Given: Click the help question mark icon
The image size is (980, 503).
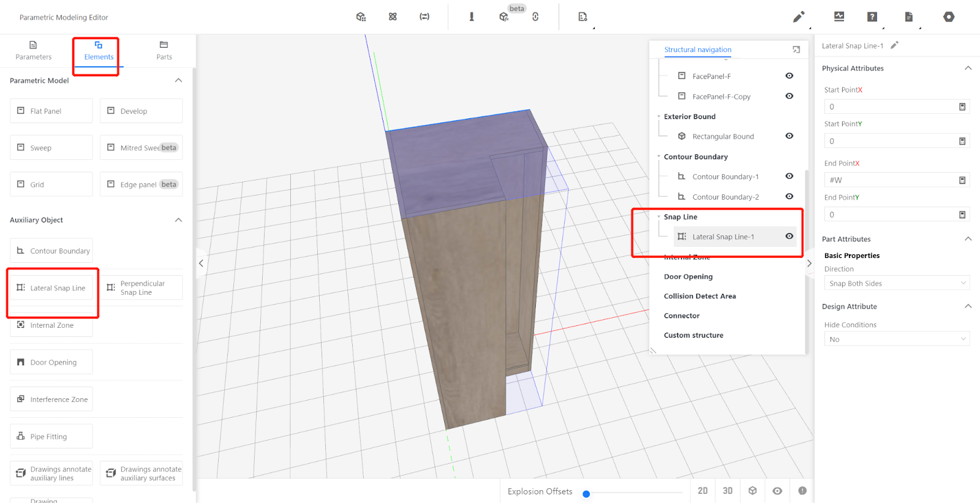Looking at the screenshot, I should tap(872, 17).
